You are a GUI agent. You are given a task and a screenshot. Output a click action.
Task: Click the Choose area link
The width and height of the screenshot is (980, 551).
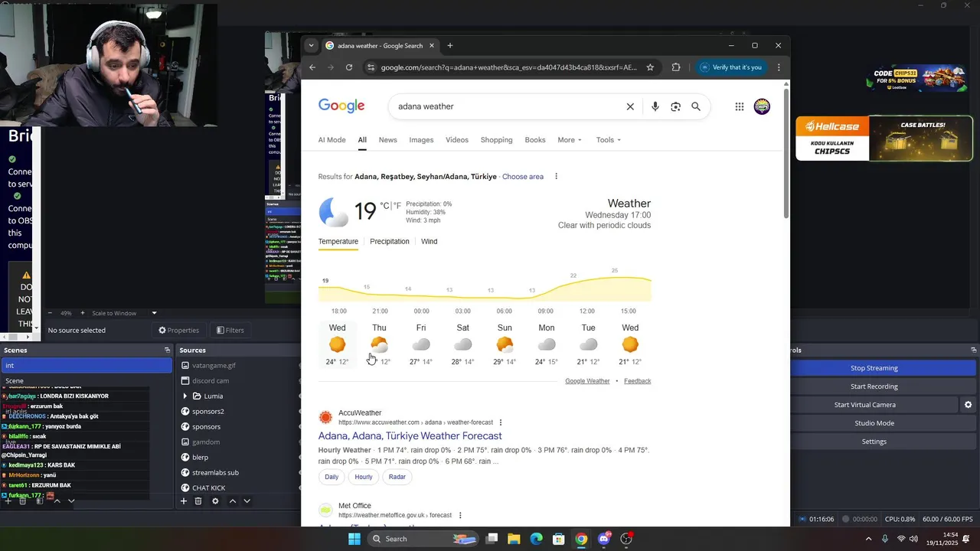523,177
